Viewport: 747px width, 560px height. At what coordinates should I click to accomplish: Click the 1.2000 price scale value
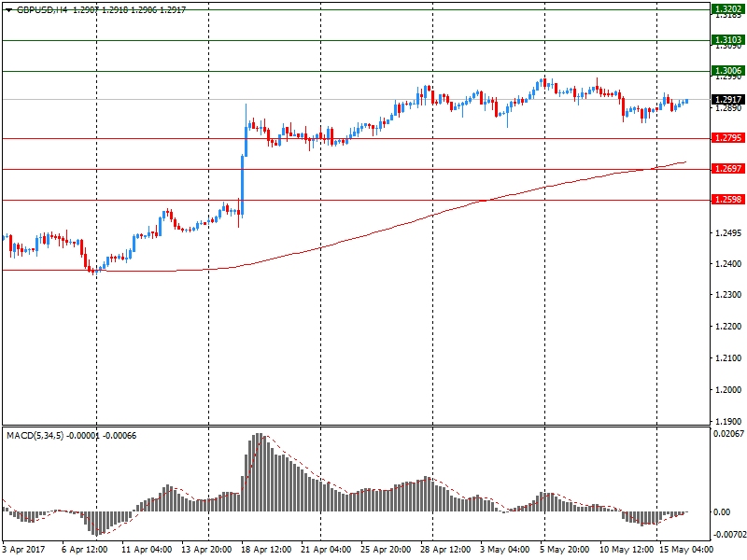coord(728,389)
